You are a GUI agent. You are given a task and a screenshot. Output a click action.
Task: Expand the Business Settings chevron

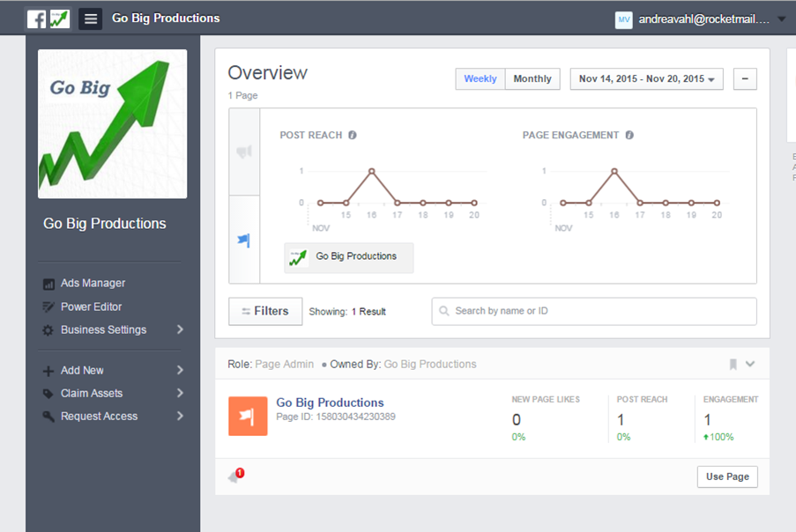pos(180,329)
